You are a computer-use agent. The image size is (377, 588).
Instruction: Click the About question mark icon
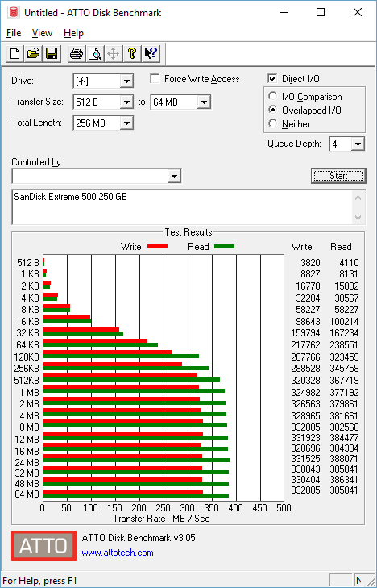pos(131,53)
